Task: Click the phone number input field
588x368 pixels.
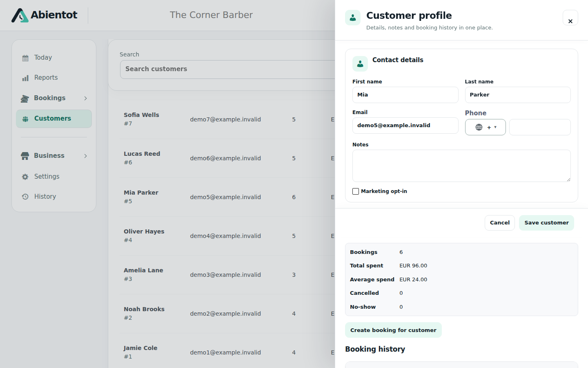Action: (x=540, y=127)
